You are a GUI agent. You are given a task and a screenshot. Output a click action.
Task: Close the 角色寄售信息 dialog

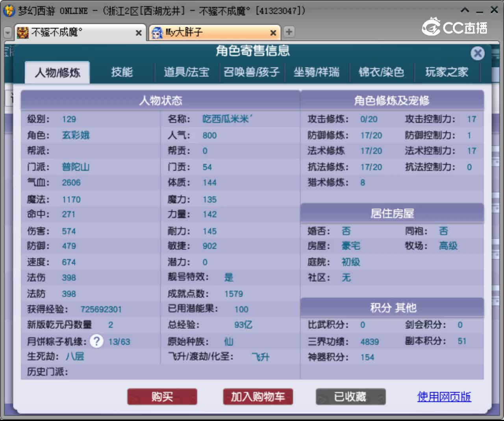coord(478,53)
